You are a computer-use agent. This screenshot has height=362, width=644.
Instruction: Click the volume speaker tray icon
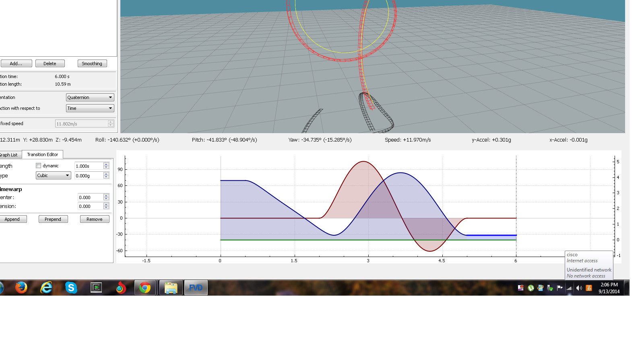tap(579, 288)
